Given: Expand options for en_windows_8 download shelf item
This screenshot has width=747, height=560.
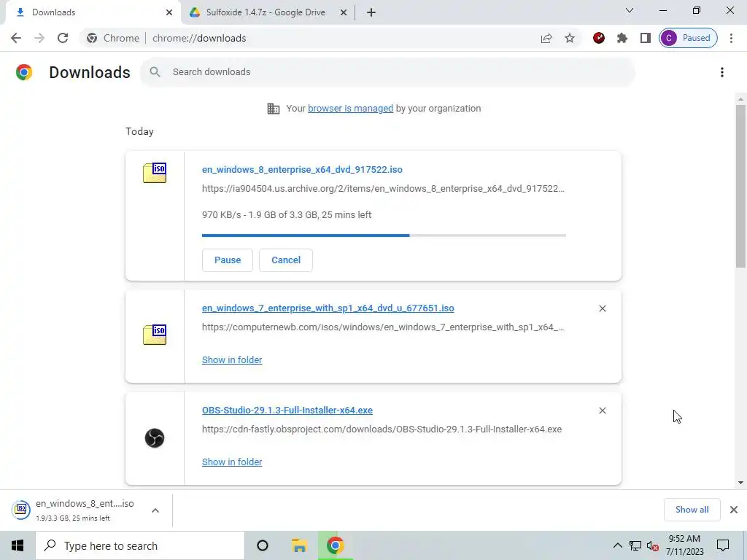Looking at the screenshot, I should pos(155,510).
